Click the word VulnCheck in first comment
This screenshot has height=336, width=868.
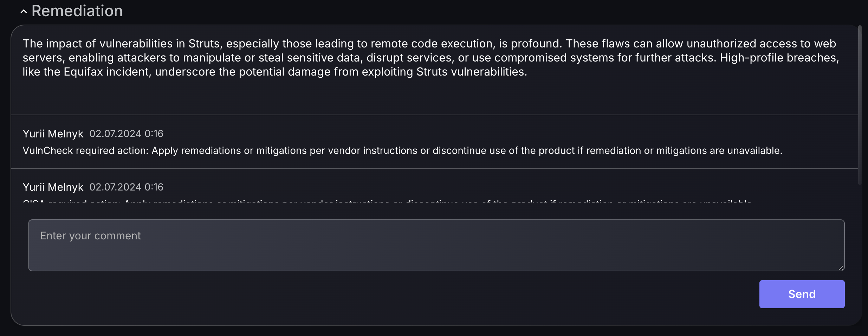click(48, 150)
